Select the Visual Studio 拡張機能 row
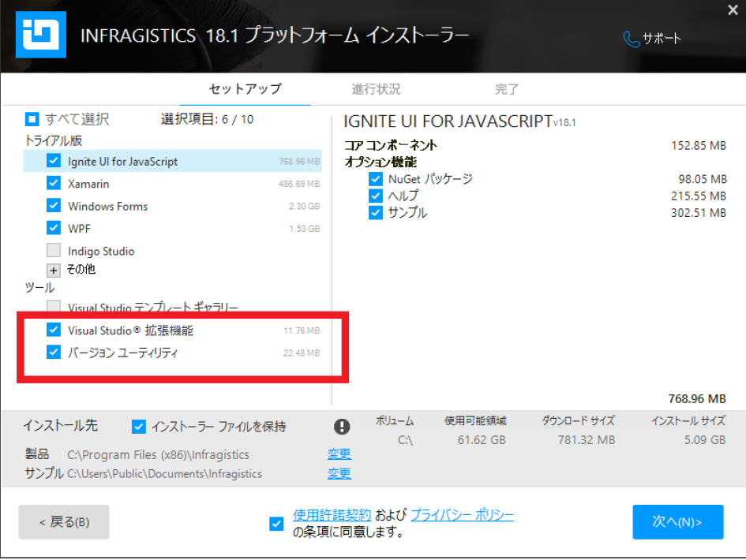Screen dimensions: 746x560 (172, 330)
